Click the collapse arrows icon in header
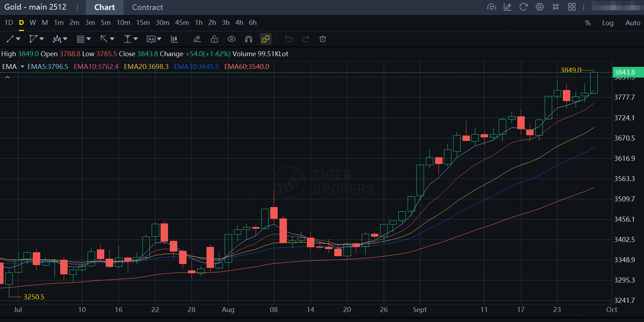 555,7
